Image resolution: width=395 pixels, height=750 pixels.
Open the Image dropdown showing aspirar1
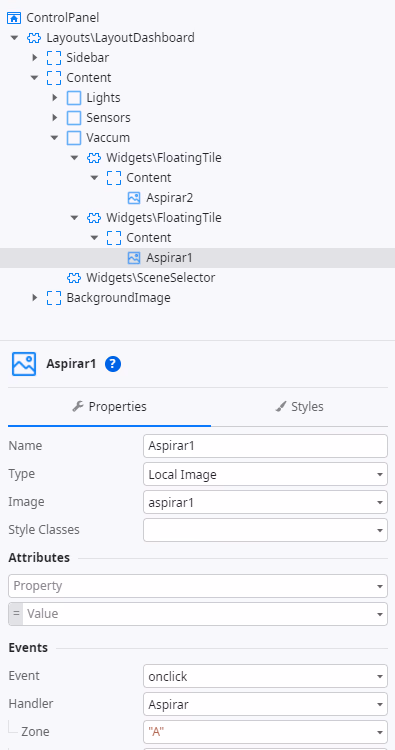tap(265, 502)
